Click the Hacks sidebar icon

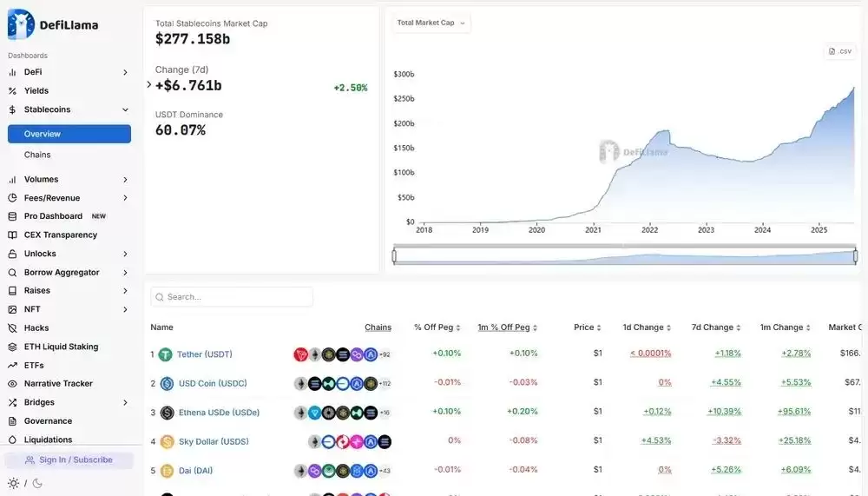tap(12, 328)
